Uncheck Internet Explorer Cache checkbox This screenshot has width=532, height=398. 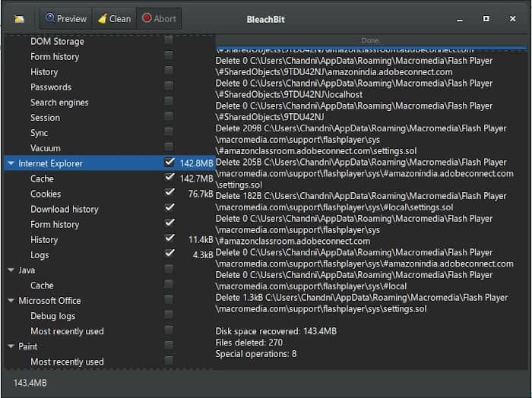point(169,177)
